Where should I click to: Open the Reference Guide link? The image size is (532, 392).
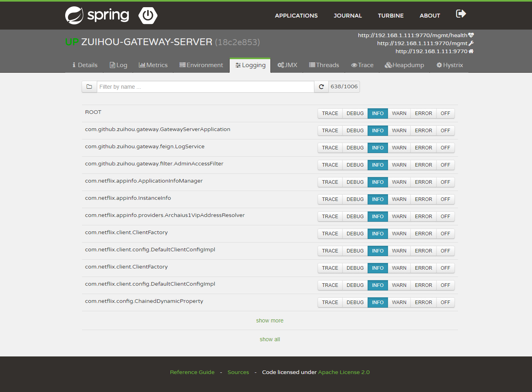coord(192,372)
